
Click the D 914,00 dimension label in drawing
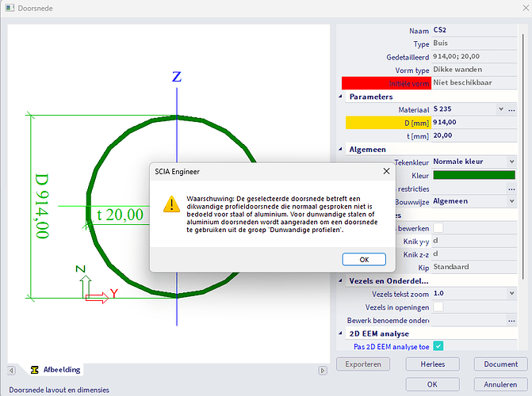42,206
